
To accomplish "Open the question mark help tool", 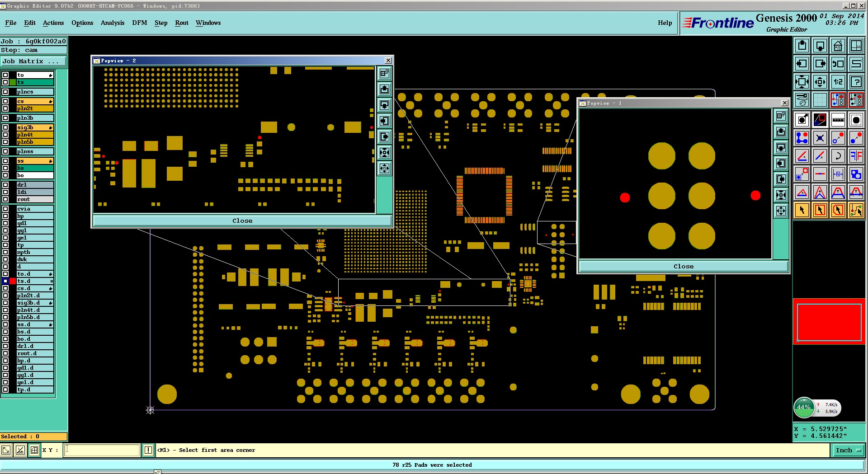I will click(856, 82).
